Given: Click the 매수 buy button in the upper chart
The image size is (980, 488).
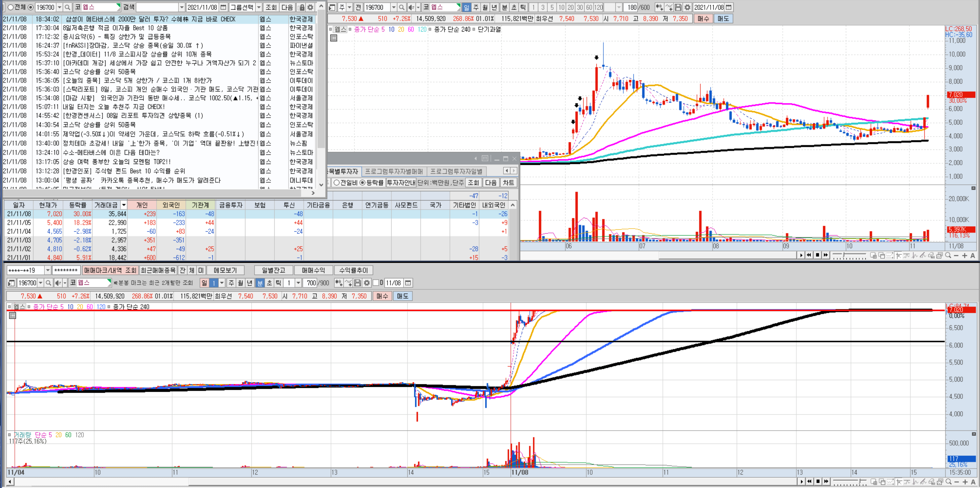Looking at the screenshot, I should point(703,19).
